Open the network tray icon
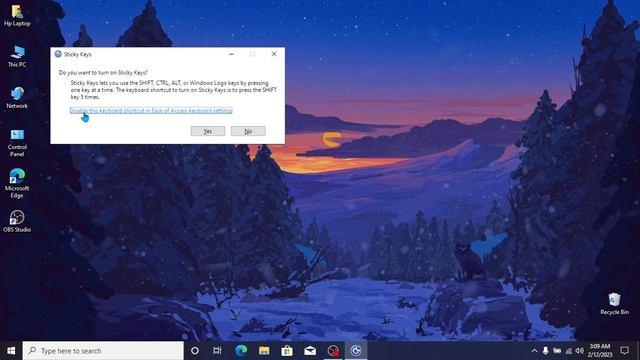 tap(568, 351)
